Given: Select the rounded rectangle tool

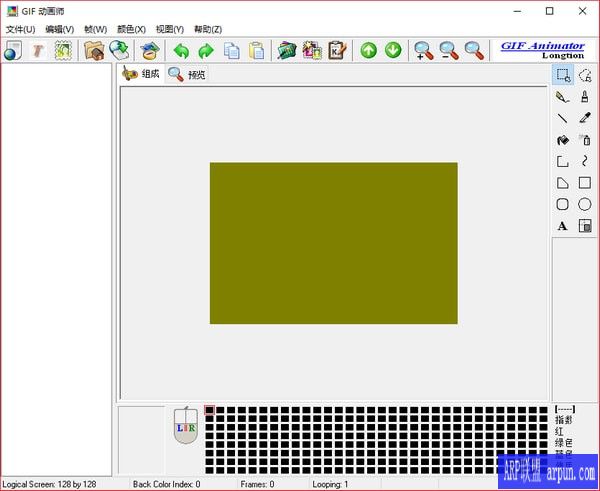Looking at the screenshot, I should tap(563, 204).
